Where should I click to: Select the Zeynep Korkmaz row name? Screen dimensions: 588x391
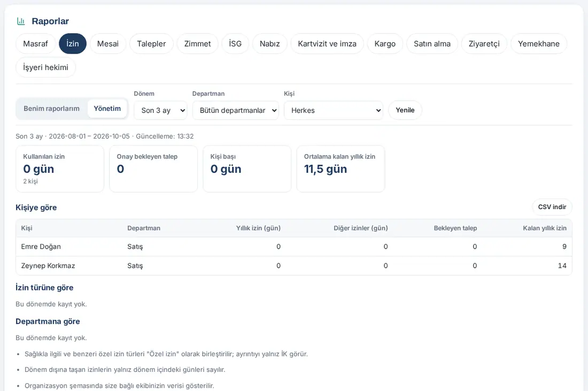click(x=48, y=266)
